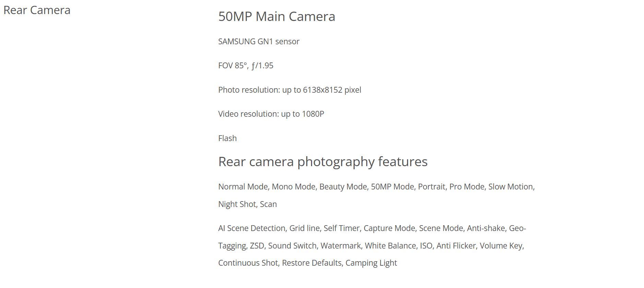Click the Anti-shake text
Viewport: 644px width, 288px height.
point(486,228)
